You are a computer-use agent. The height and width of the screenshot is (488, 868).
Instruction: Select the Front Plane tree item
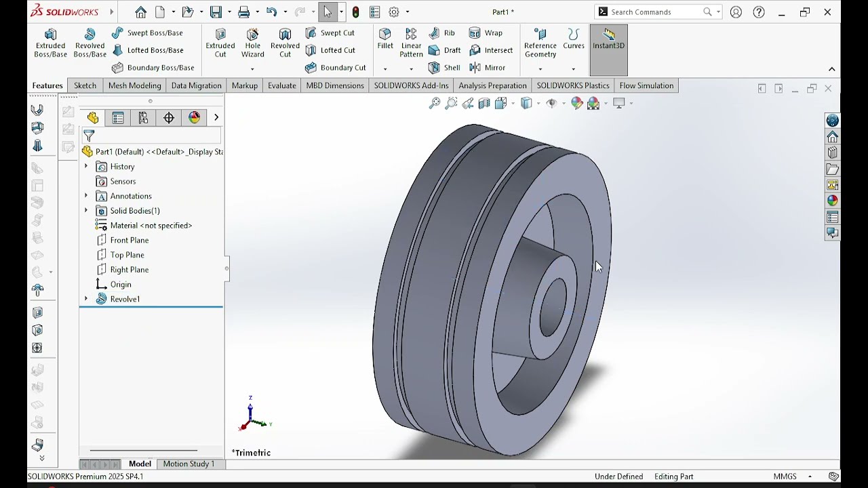[x=123, y=240]
